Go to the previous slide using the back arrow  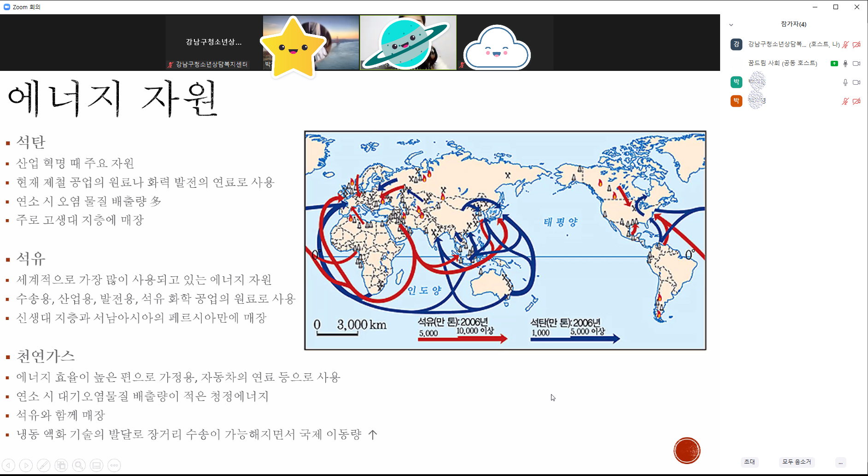[x=9, y=465]
